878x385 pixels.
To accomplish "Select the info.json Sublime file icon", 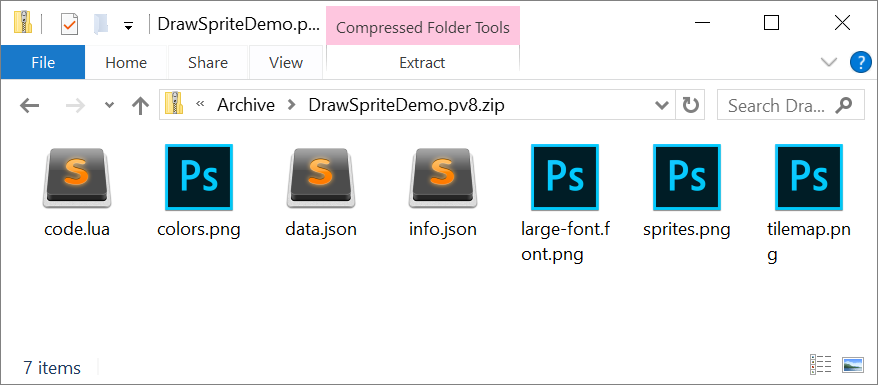I will (x=443, y=177).
